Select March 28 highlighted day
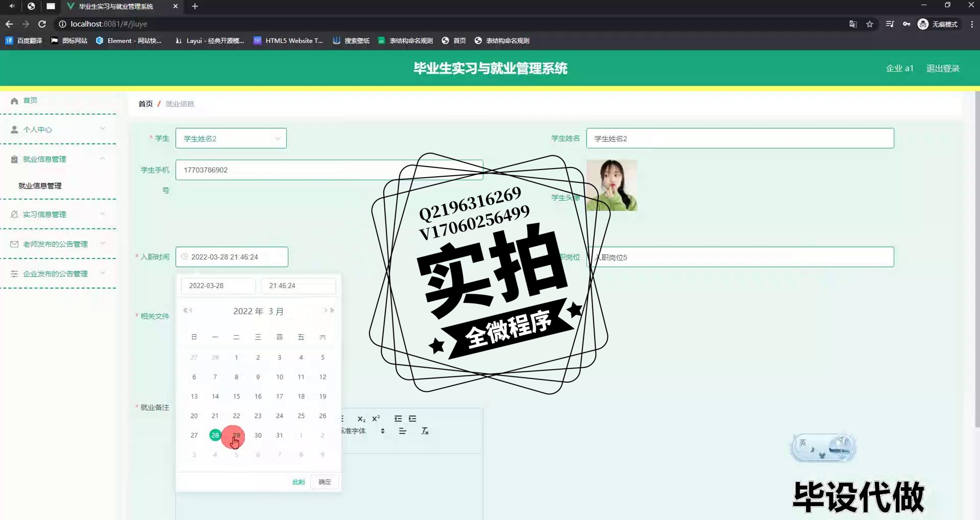The height and width of the screenshot is (520, 980). (x=215, y=435)
